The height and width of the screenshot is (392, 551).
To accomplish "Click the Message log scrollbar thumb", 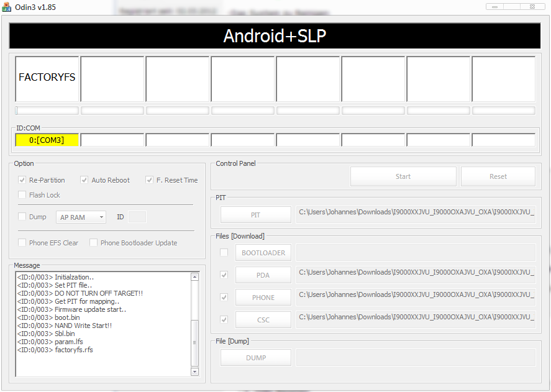I will (x=194, y=343).
